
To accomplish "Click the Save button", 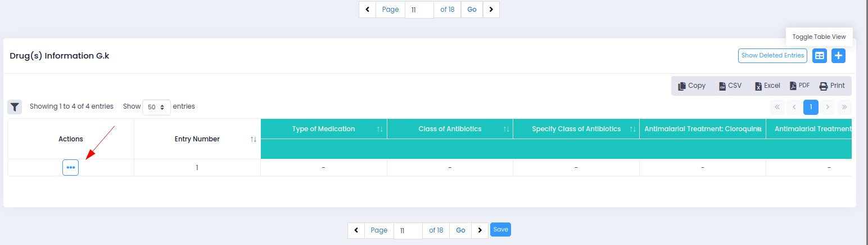I will 500,229.
